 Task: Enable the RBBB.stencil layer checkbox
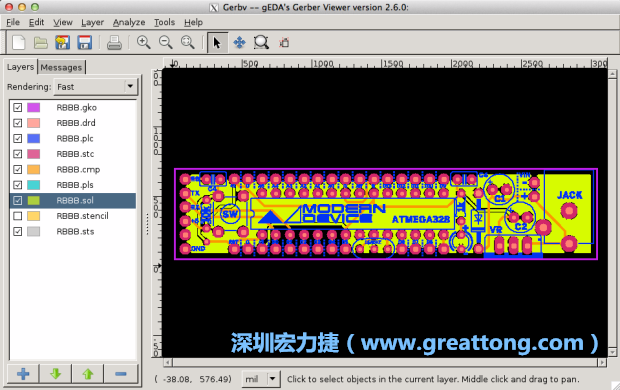(x=17, y=216)
